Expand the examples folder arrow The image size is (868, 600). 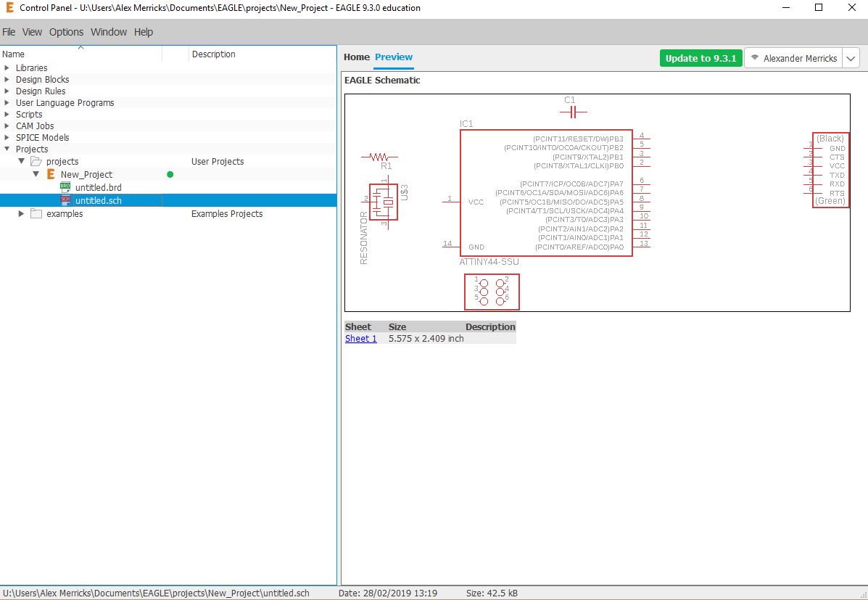(22, 213)
